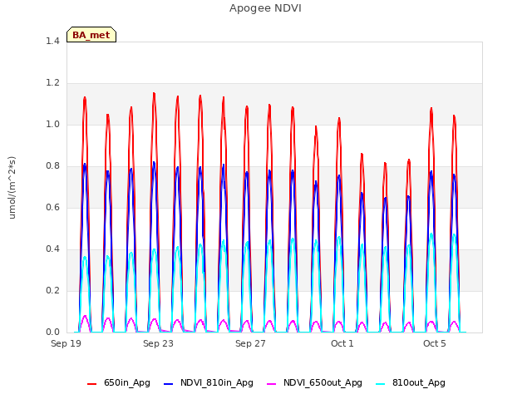Click the Oct 5 x-axis tick label
Viewport: 532px width, 399px height.
tap(434, 343)
